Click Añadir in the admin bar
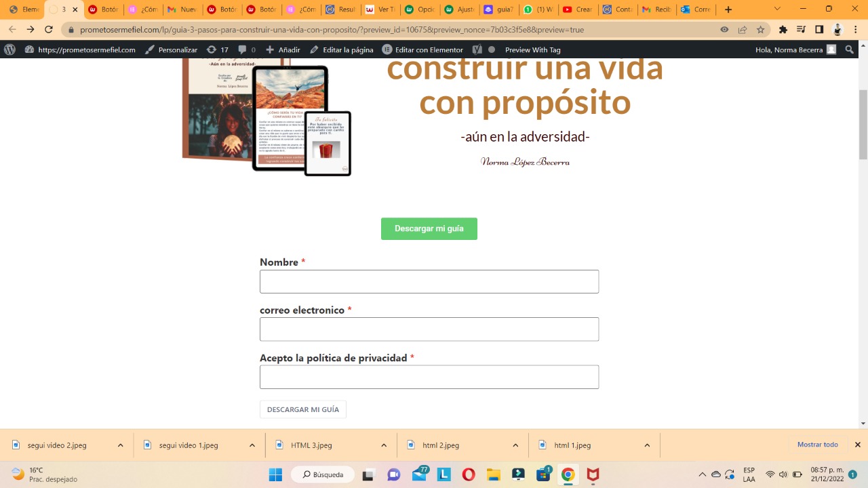 283,49
